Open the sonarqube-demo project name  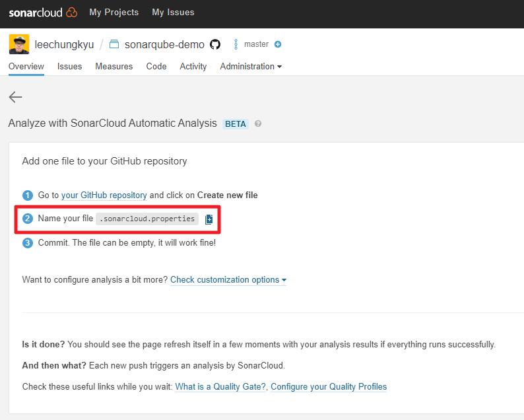pos(164,44)
